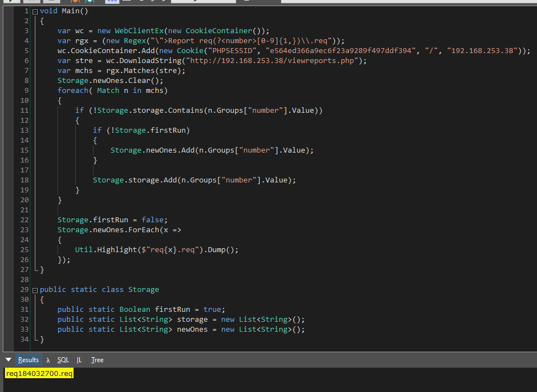The image size is (537, 392).
Task: Open the Tree output tab
Action: 97,360
